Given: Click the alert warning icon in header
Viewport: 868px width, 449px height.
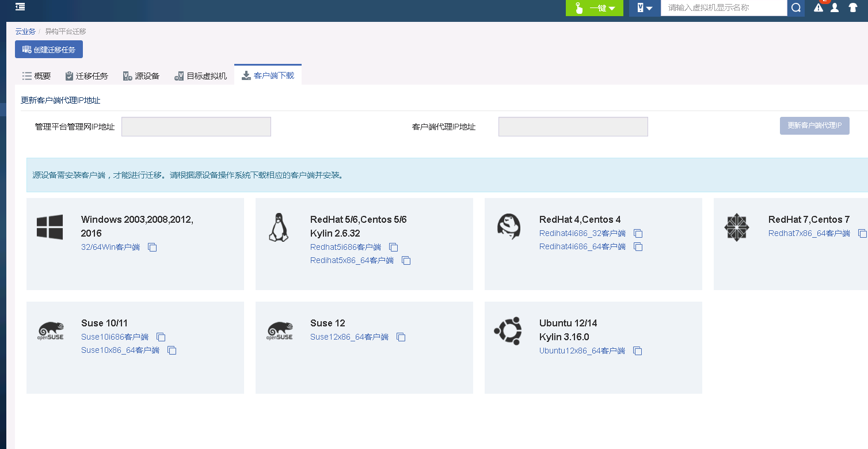Looking at the screenshot, I should point(818,8).
